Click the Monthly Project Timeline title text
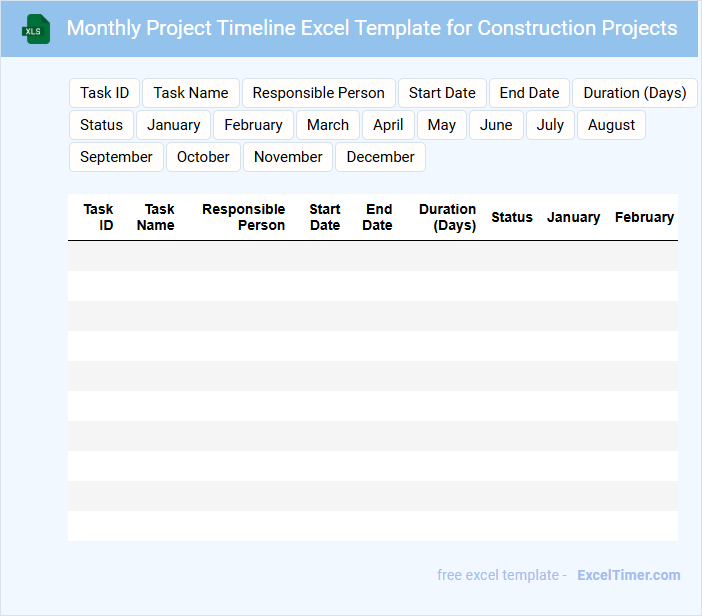 (372, 28)
